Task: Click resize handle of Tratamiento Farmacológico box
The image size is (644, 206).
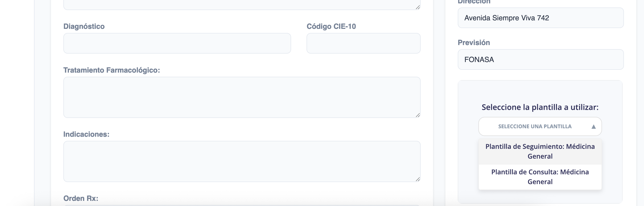Action: click(x=418, y=115)
